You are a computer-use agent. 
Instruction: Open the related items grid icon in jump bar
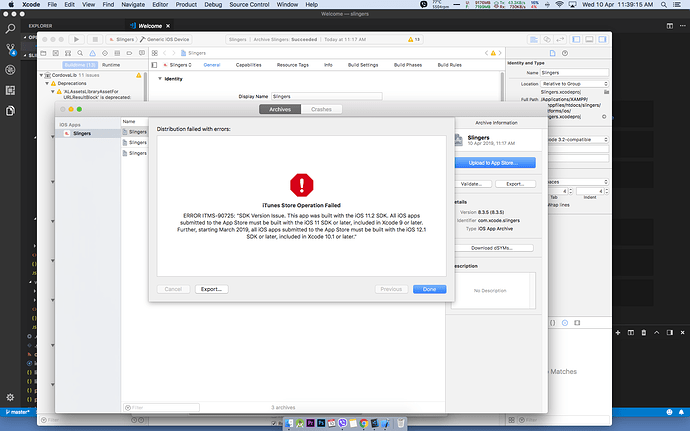[155, 53]
